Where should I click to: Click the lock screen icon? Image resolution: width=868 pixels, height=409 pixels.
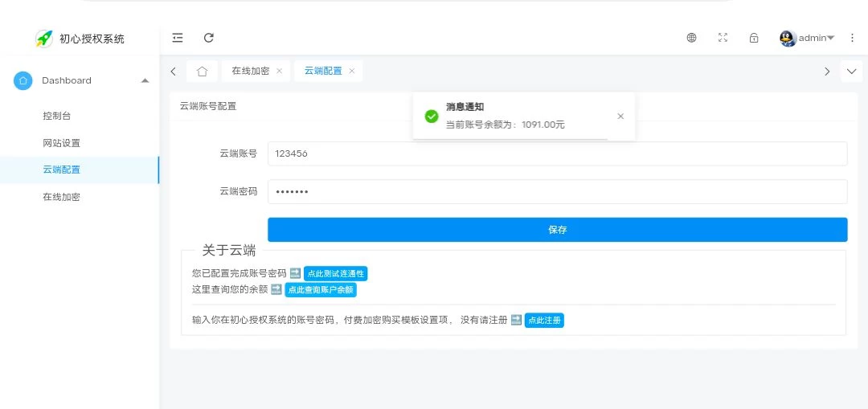754,38
